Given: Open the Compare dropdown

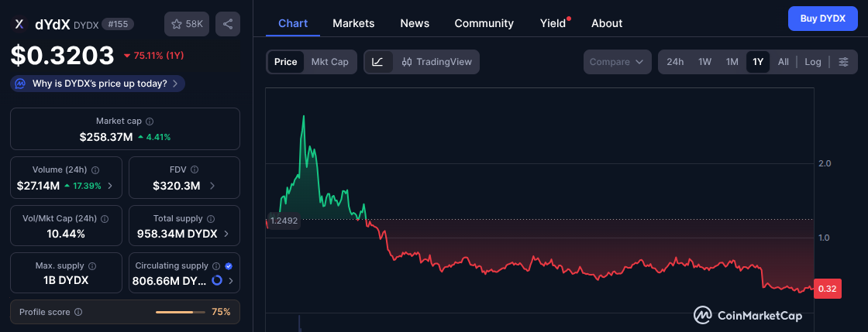Looking at the screenshot, I should (616, 62).
